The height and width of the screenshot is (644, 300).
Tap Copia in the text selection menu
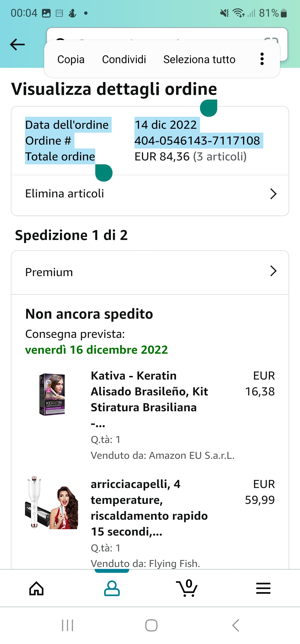[x=71, y=59]
